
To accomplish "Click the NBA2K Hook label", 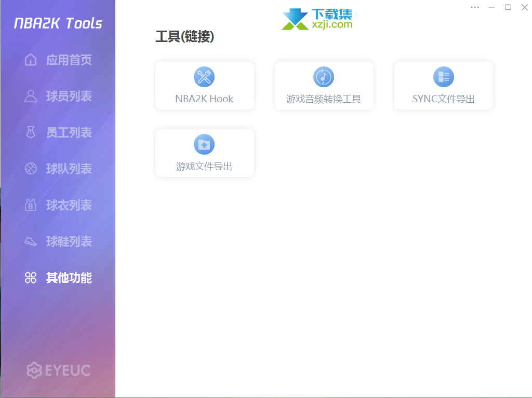I will (x=204, y=99).
